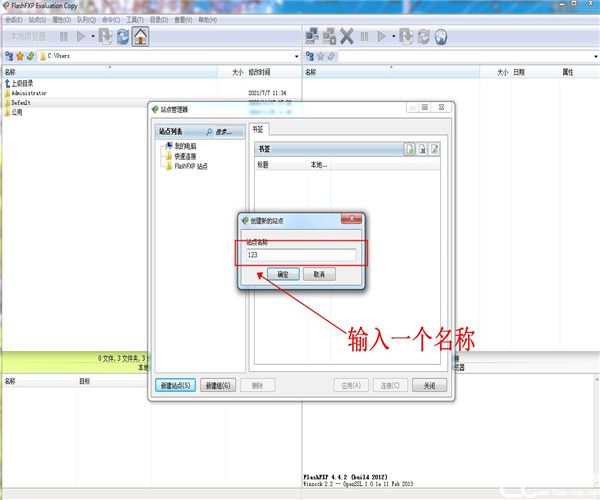Open the 工具(T) menu
This screenshot has height=500, width=600.
[135, 20]
